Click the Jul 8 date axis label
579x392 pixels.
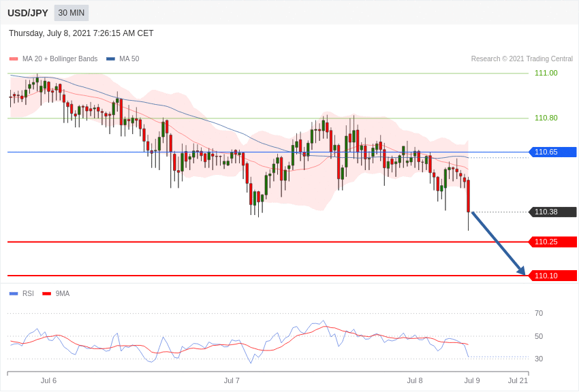pyautogui.click(x=415, y=380)
